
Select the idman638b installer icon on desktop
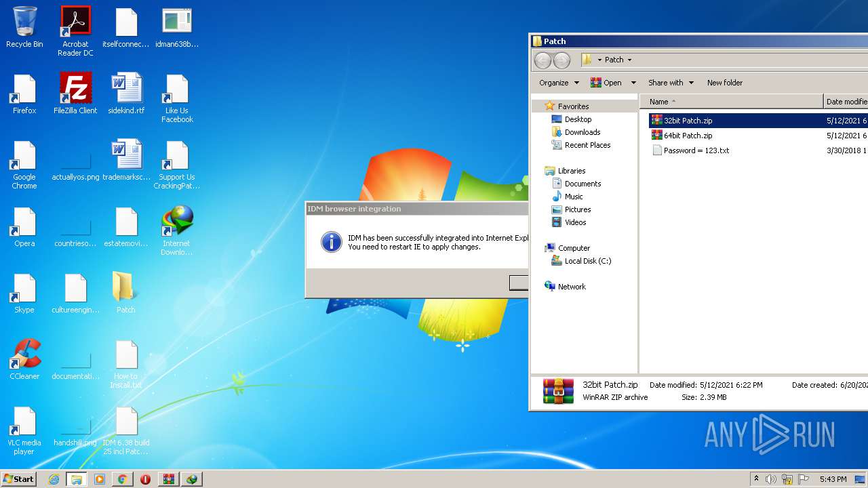click(177, 28)
